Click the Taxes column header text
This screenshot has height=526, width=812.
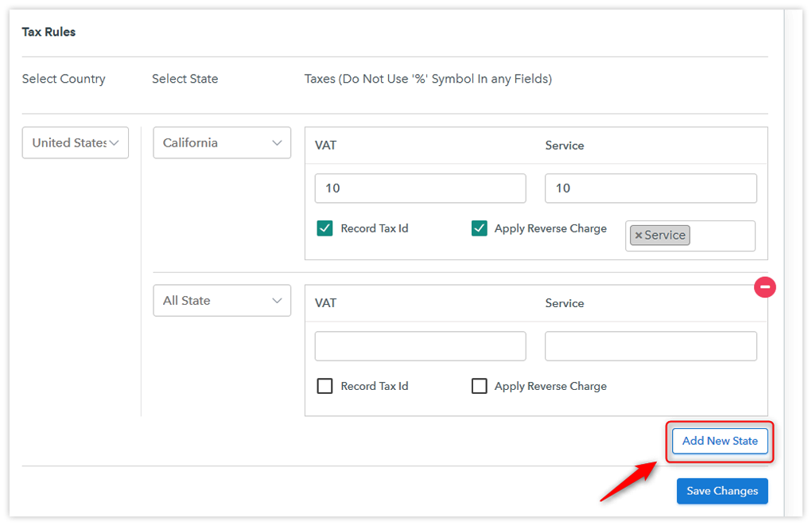[430, 78]
